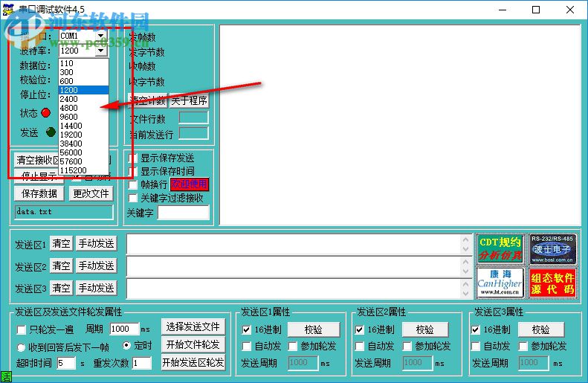This screenshot has width=588, height=383.
Task: Select 4800 baud rate option
Action: [x=83, y=108]
